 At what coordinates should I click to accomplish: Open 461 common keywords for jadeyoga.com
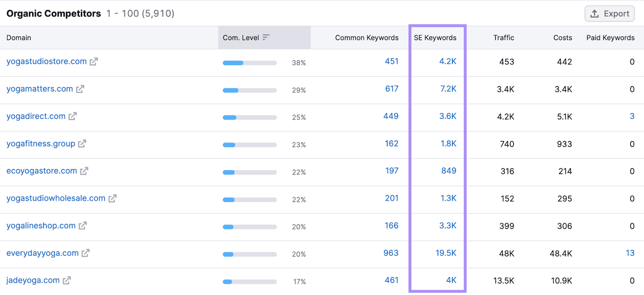pos(392,280)
